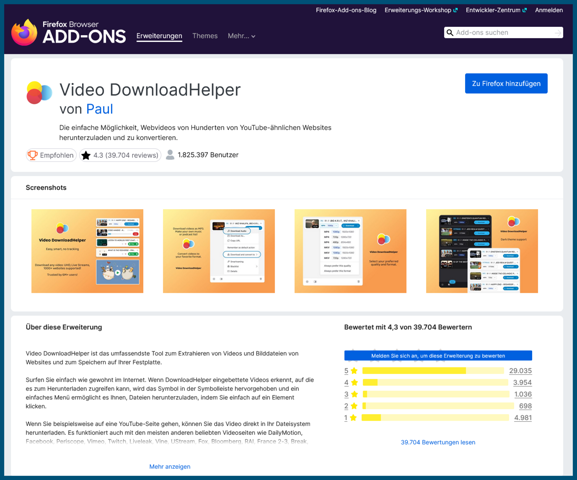
Task: Click the rating number 5 label
Action: [346, 371]
